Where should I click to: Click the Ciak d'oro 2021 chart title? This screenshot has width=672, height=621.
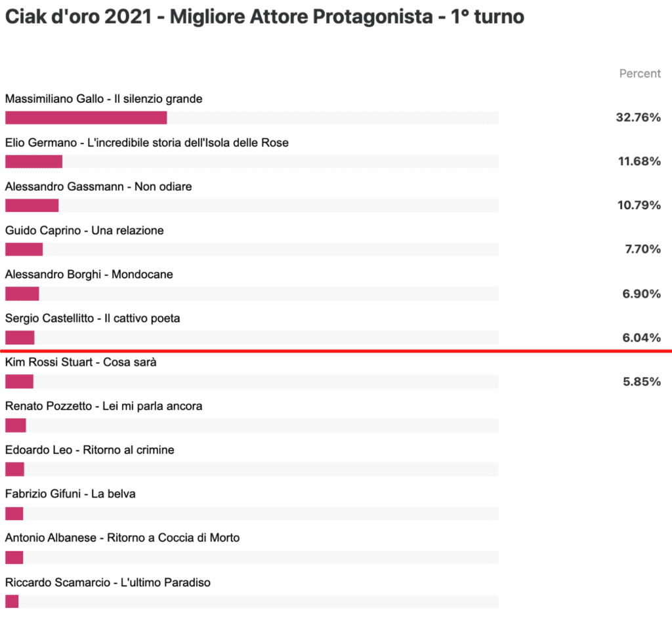pos(264,17)
